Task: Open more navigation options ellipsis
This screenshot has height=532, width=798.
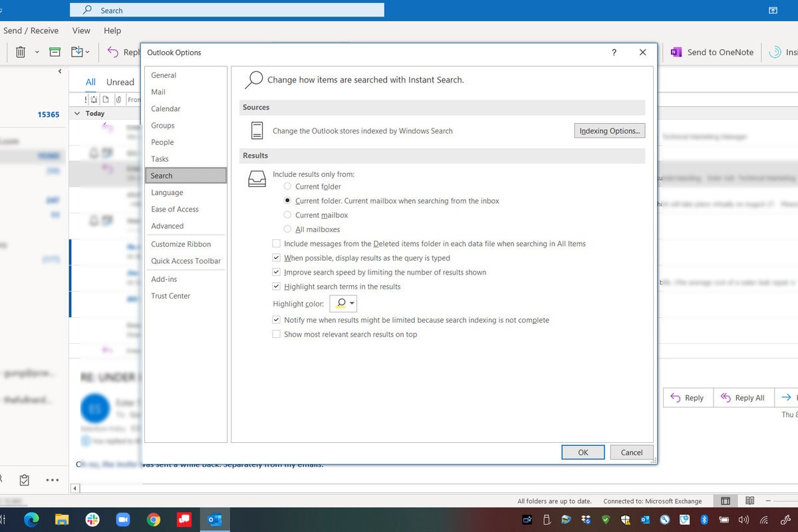Action: [x=52, y=479]
